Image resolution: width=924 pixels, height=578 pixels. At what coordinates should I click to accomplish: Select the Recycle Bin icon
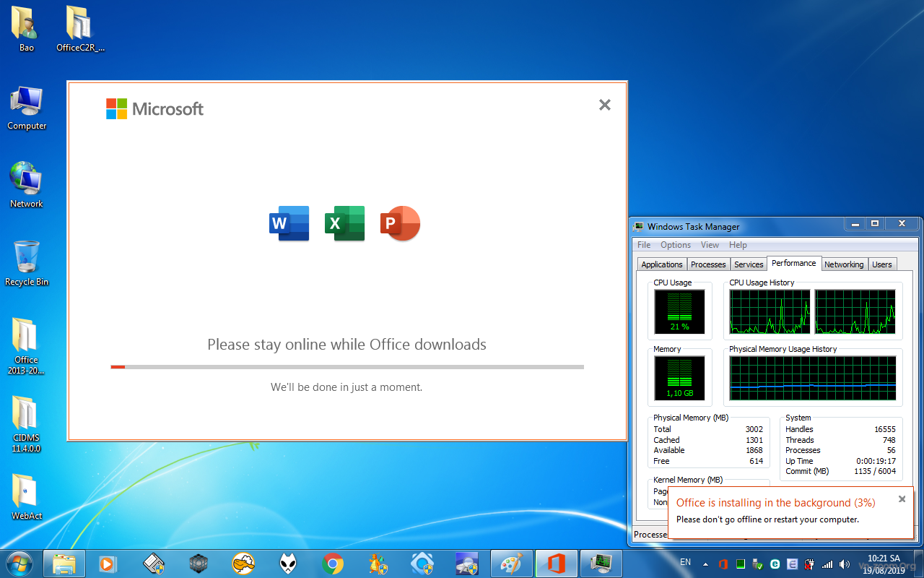pos(27,264)
